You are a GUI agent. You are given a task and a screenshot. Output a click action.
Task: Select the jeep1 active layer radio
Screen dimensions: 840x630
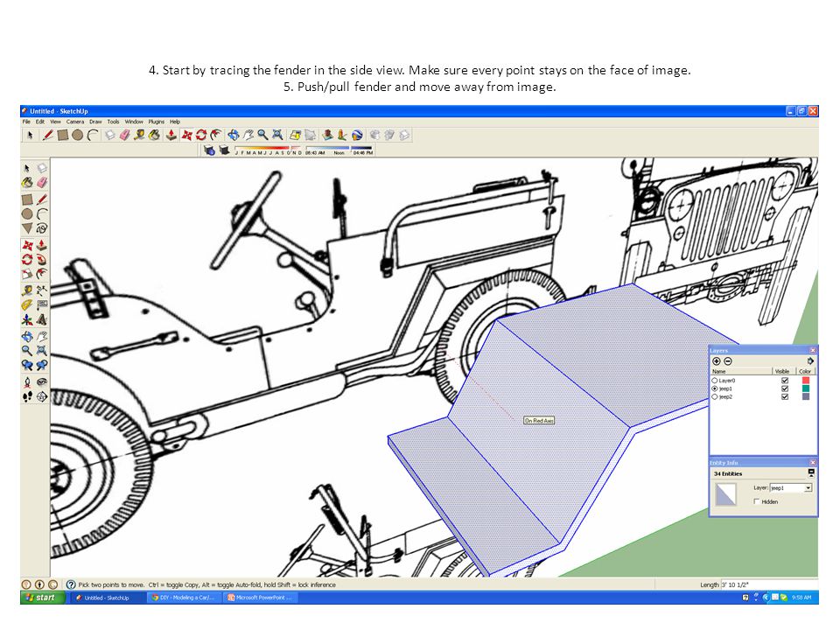[715, 388]
